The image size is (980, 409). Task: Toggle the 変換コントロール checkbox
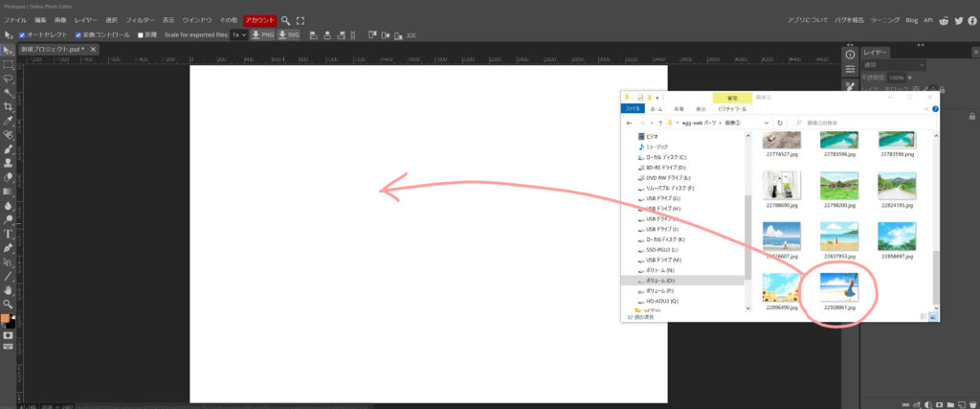tap(78, 34)
